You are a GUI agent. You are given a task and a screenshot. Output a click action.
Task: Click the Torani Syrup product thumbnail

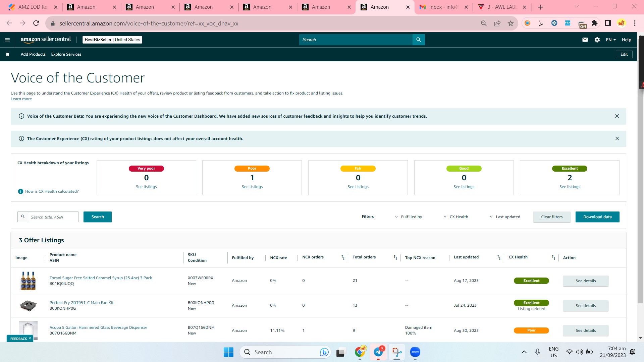click(28, 281)
